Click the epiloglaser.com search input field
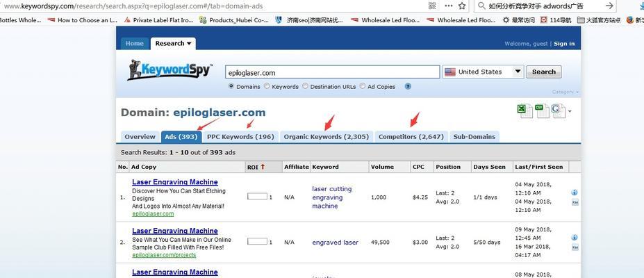 (332, 72)
